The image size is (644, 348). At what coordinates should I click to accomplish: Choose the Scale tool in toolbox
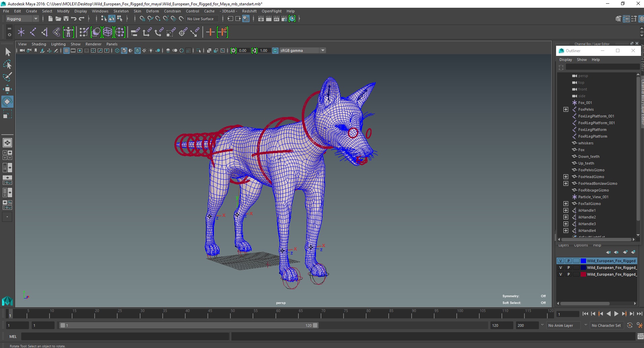7,114
